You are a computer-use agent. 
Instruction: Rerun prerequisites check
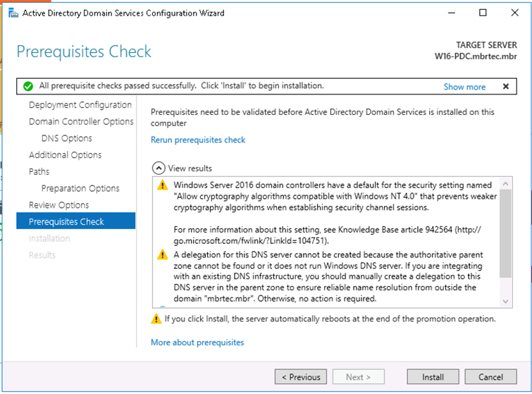pyautogui.click(x=198, y=140)
